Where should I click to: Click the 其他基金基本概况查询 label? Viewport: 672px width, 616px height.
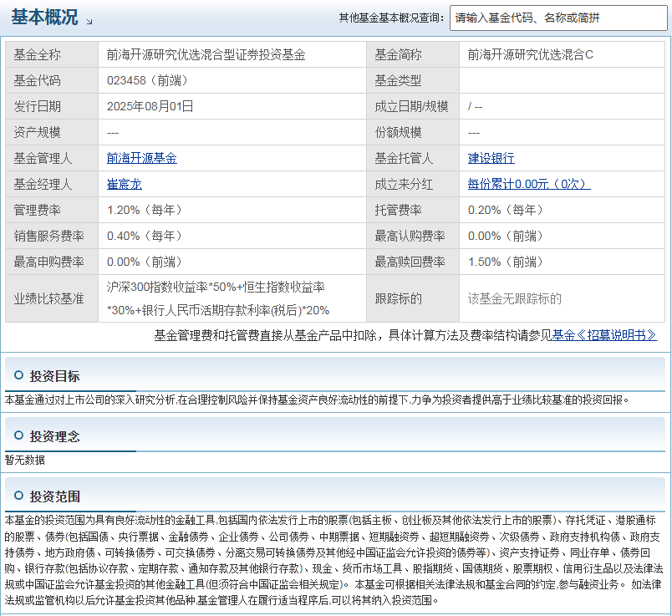click(391, 18)
